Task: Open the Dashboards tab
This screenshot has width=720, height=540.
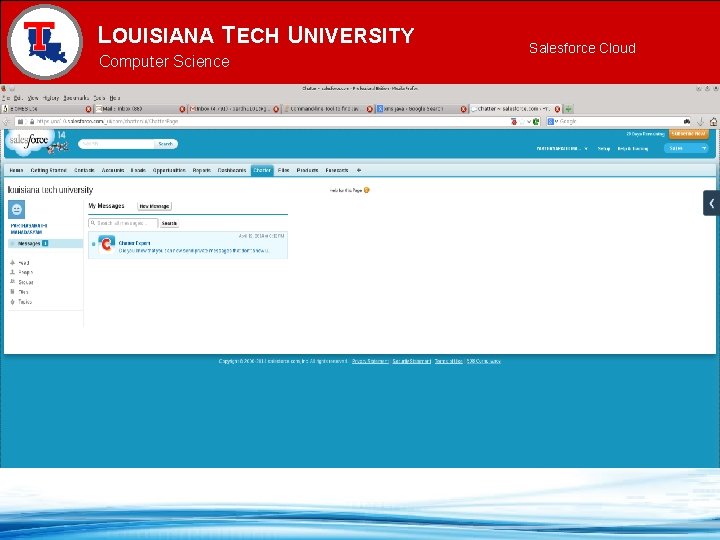Action: (x=232, y=170)
